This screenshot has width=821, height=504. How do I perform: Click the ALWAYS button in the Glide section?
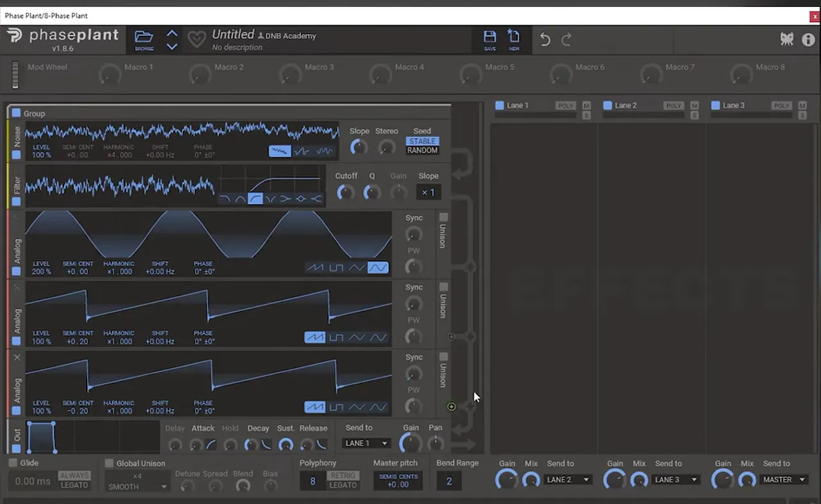coord(74,476)
